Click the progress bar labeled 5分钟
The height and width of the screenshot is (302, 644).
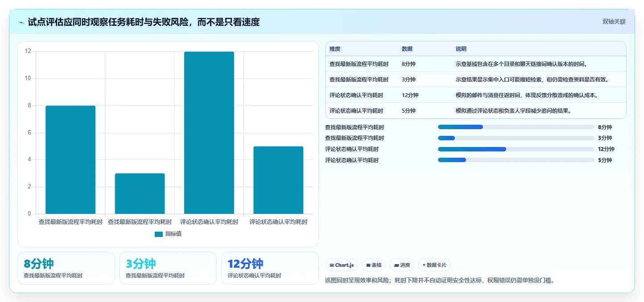pos(516,160)
